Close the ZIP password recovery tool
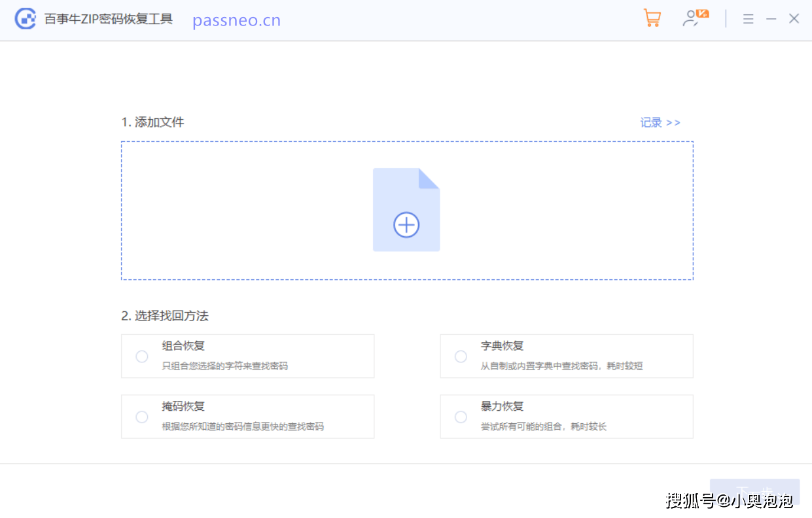This screenshot has height=518, width=812. pyautogui.click(x=794, y=19)
